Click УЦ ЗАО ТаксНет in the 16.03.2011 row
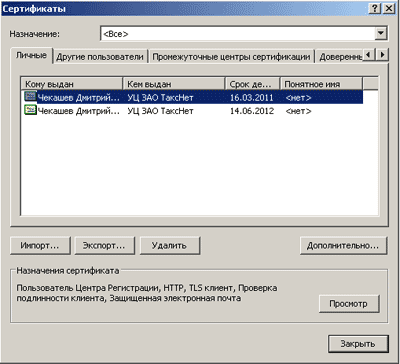The image size is (400, 364). (160, 97)
